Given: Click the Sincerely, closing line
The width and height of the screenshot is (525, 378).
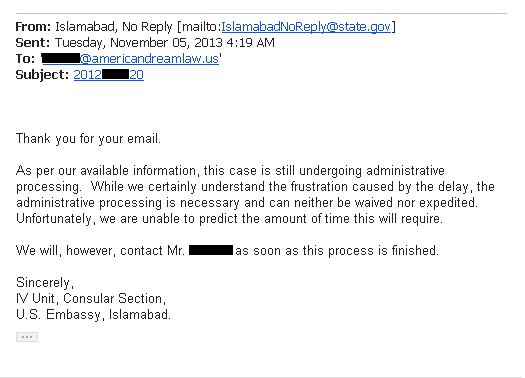Looking at the screenshot, I should [45, 283].
